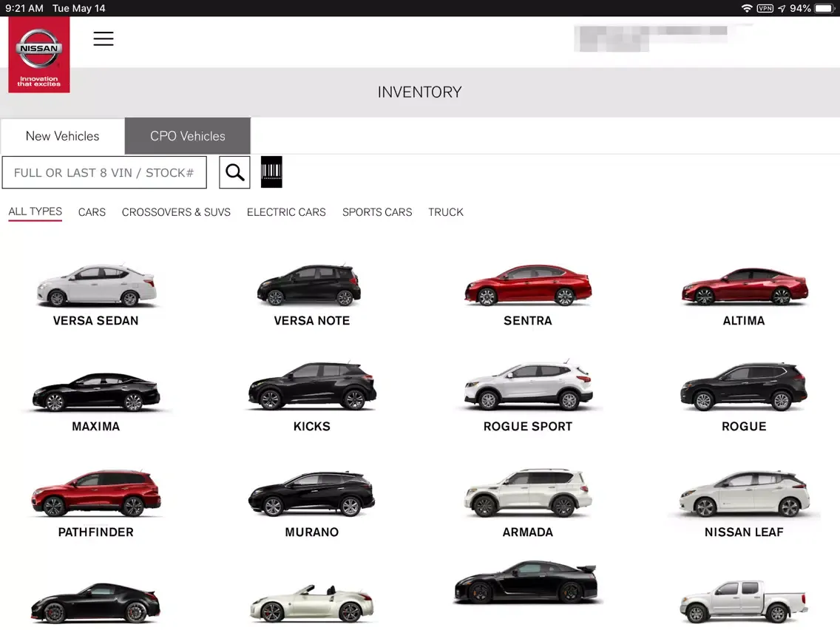Tap the NISSAN LEAF label
This screenshot has width=840, height=630.
[744, 532]
